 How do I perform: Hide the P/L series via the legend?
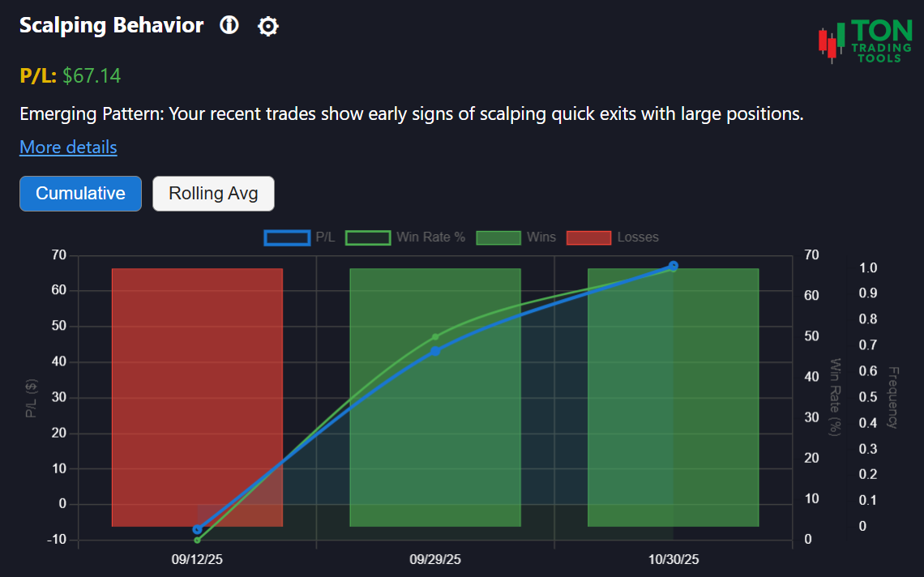tap(310, 237)
